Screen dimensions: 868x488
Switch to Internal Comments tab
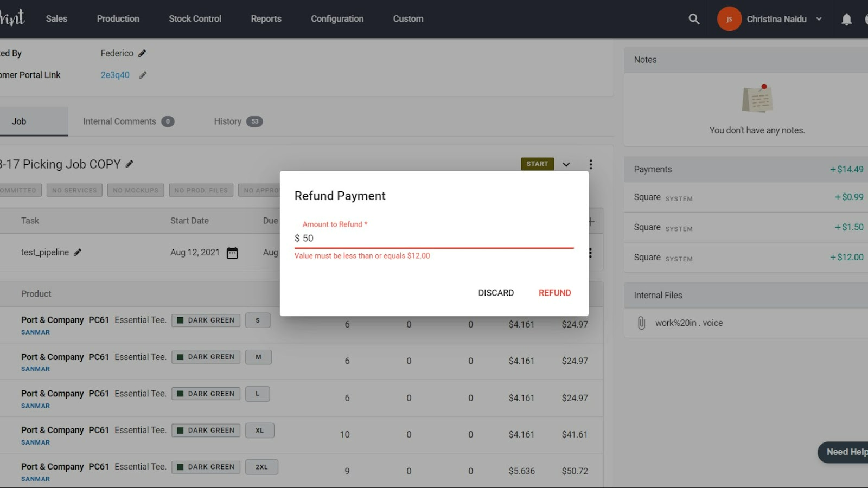[129, 121]
